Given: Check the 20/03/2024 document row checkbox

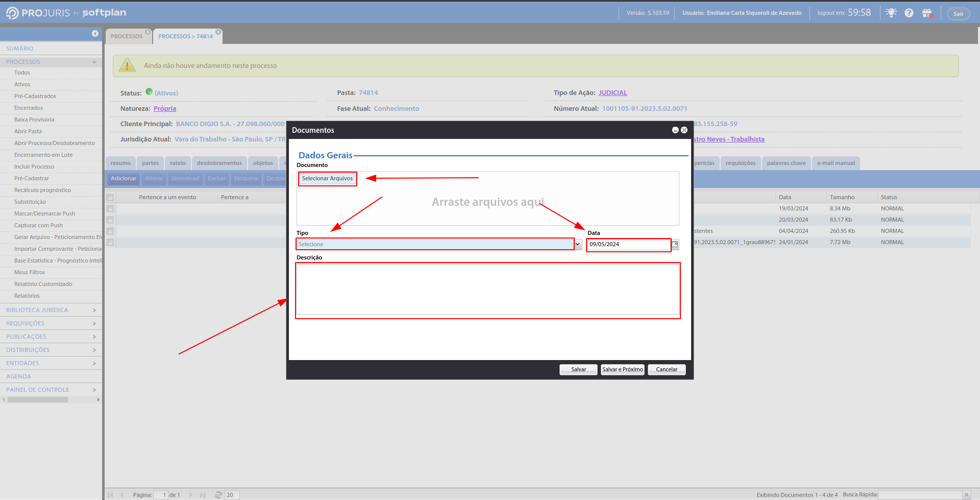Looking at the screenshot, I should [110, 220].
